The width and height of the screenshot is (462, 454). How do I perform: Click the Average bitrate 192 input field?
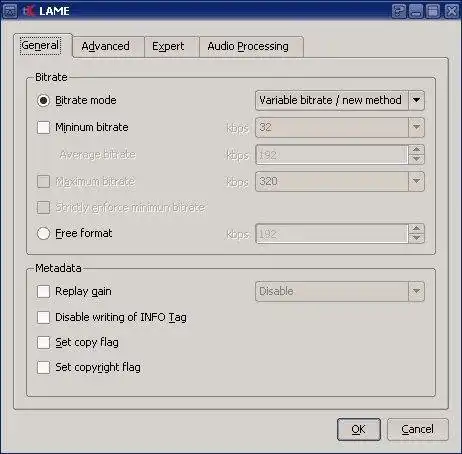332,155
